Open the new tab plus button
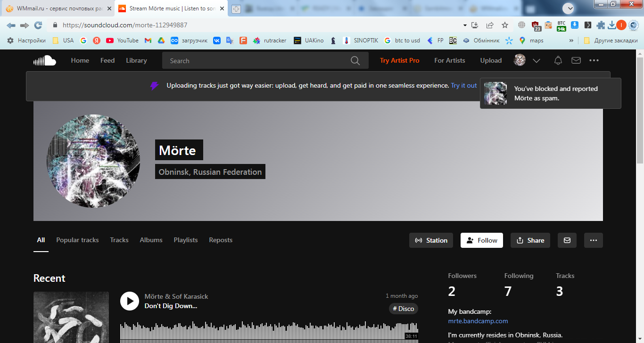Image resolution: width=644 pixels, height=343 pixels. coord(236,8)
